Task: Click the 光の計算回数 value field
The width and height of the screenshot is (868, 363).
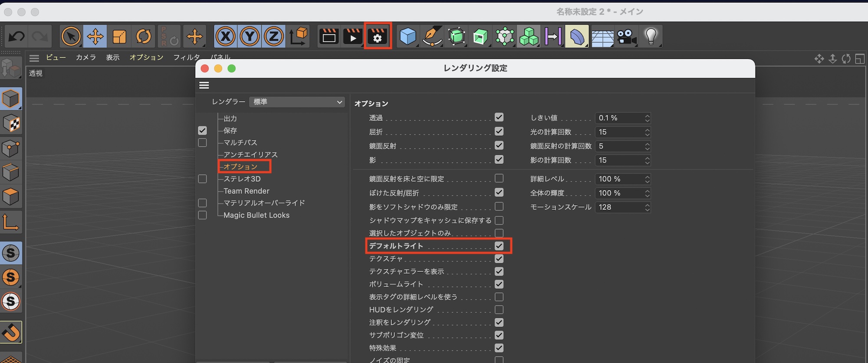Action: coord(620,132)
